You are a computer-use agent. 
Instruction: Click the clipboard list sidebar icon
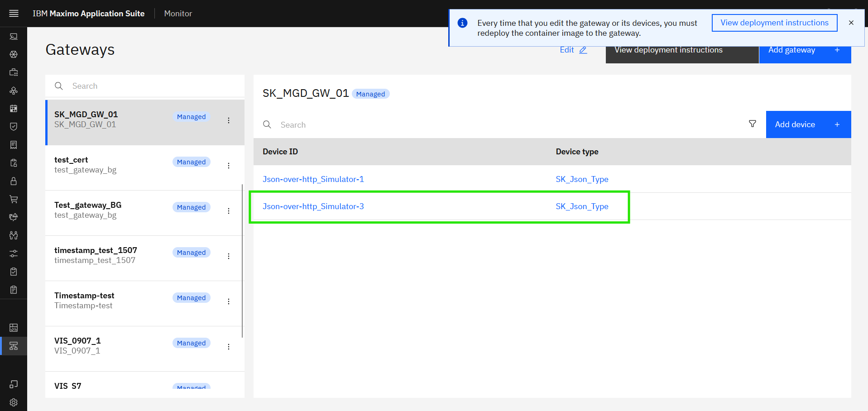tap(14, 290)
